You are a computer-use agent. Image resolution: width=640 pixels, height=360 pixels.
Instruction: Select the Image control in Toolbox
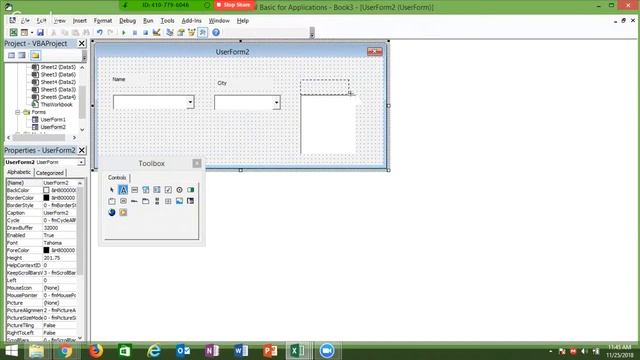pos(179,201)
